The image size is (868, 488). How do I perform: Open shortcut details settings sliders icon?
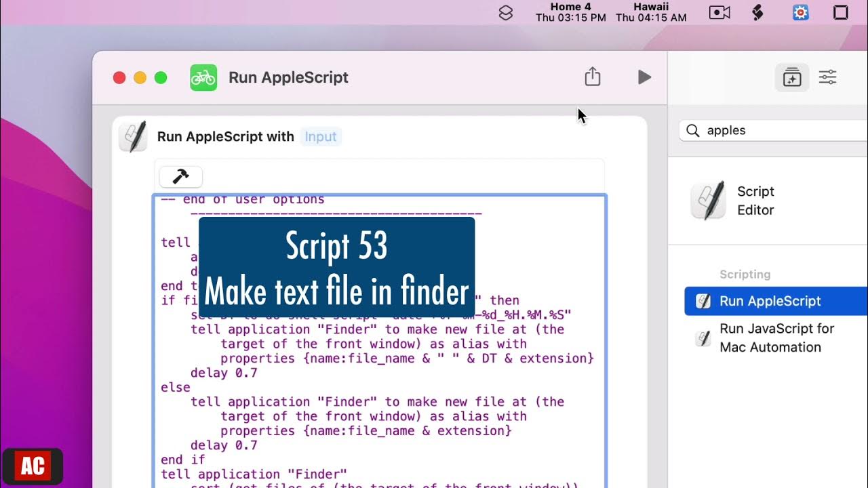coord(827,77)
